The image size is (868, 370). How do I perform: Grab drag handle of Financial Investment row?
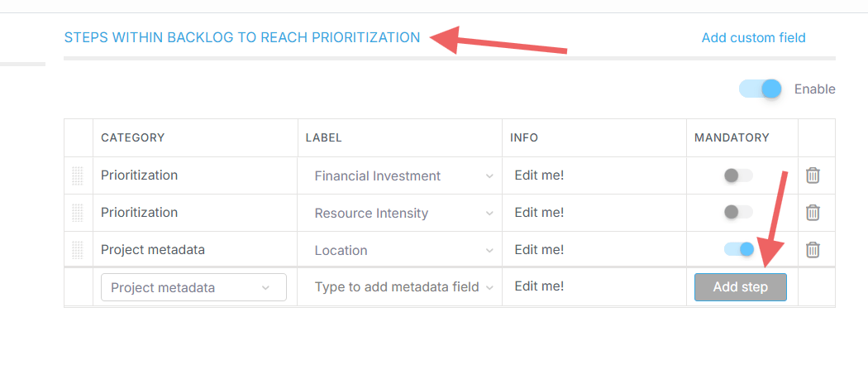78,175
